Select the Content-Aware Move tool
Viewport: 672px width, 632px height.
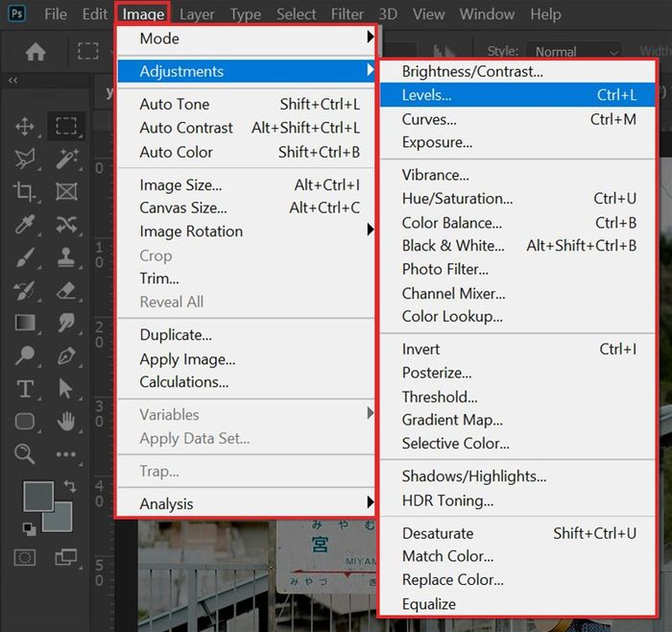[x=66, y=224]
